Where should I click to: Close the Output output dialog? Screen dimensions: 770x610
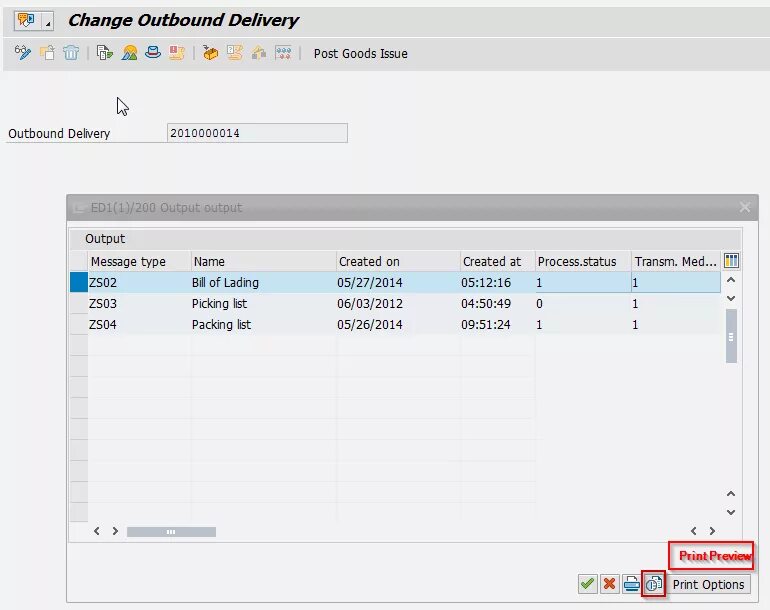click(x=744, y=207)
